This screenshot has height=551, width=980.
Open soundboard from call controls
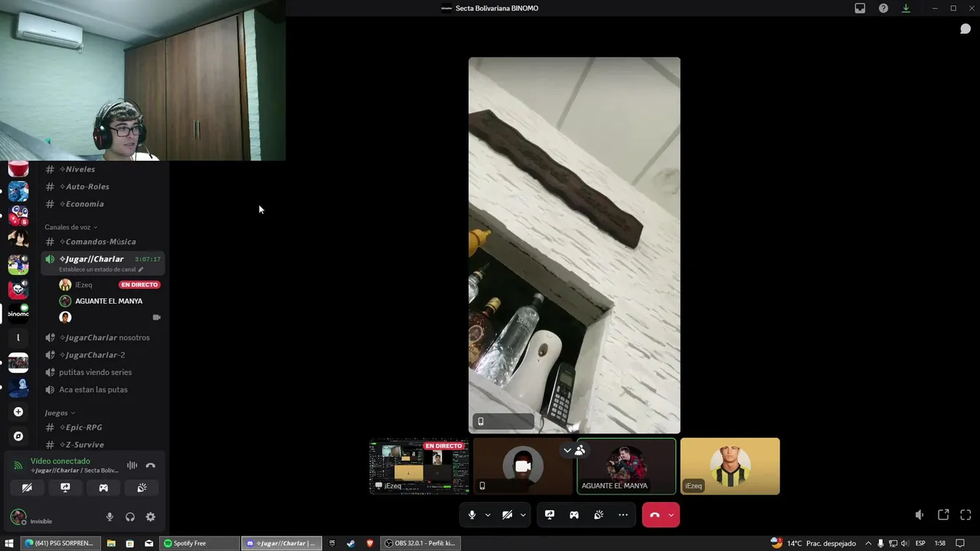click(599, 515)
